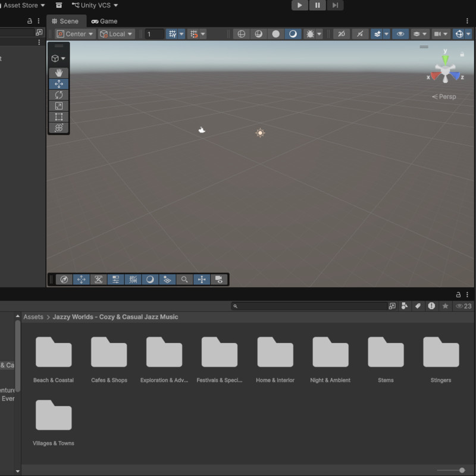The height and width of the screenshot is (476, 476).
Task: Open the Local handle rotation dropdown
Action: click(x=117, y=34)
